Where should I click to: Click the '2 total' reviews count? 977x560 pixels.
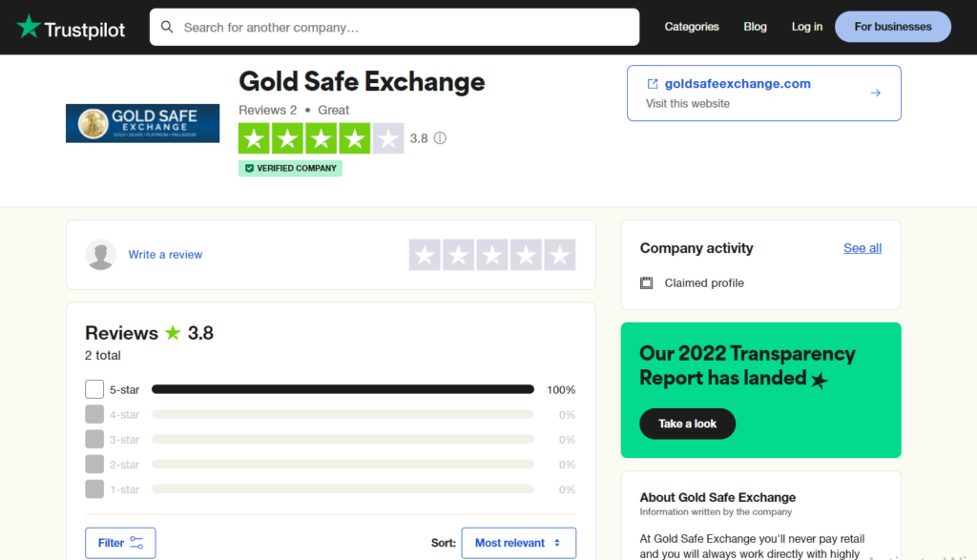103,355
